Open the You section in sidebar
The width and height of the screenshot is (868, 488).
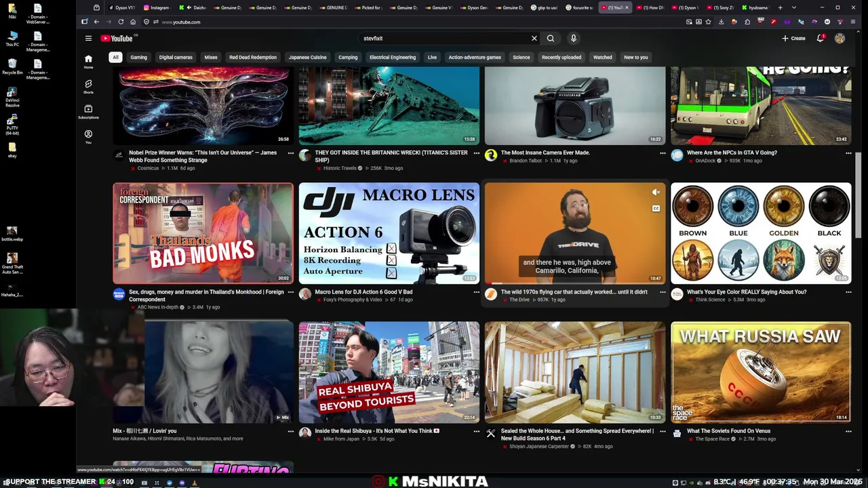click(88, 137)
